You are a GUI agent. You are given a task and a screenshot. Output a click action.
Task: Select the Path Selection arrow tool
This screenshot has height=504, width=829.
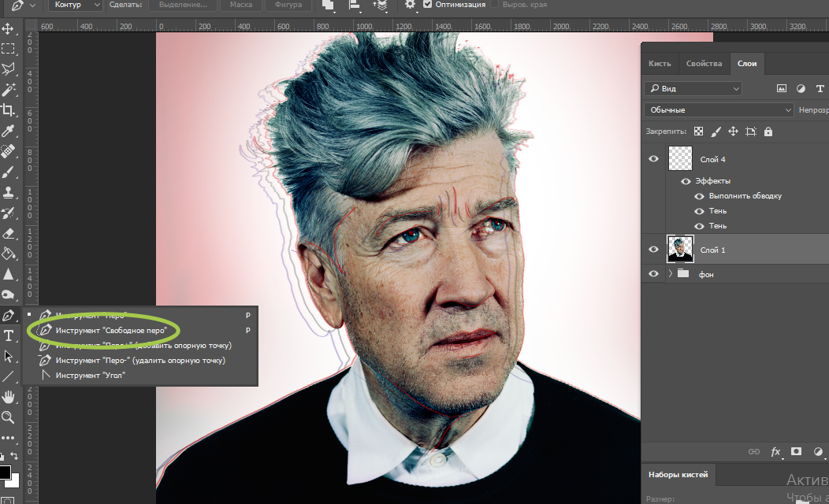tap(8, 356)
